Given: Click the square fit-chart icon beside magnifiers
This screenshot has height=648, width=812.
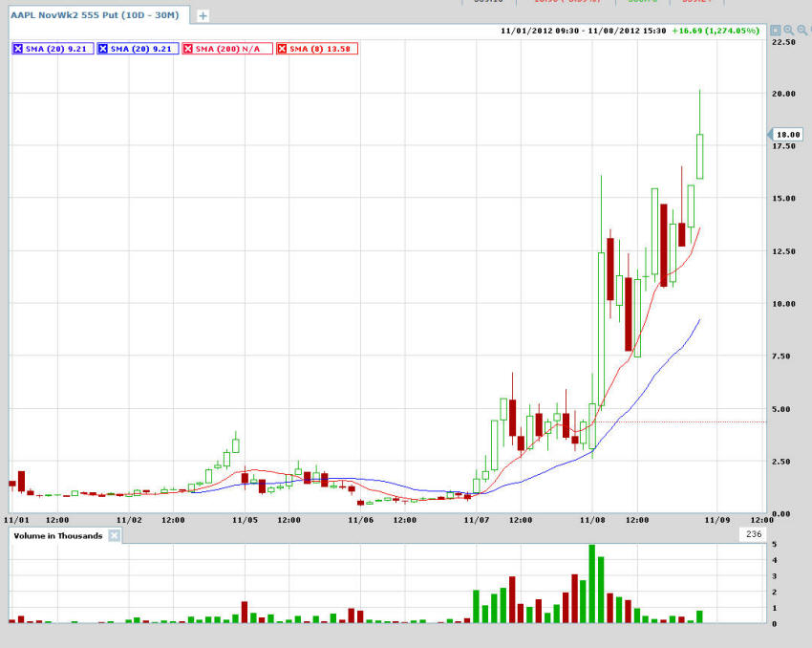Looking at the screenshot, I should click(x=776, y=31).
